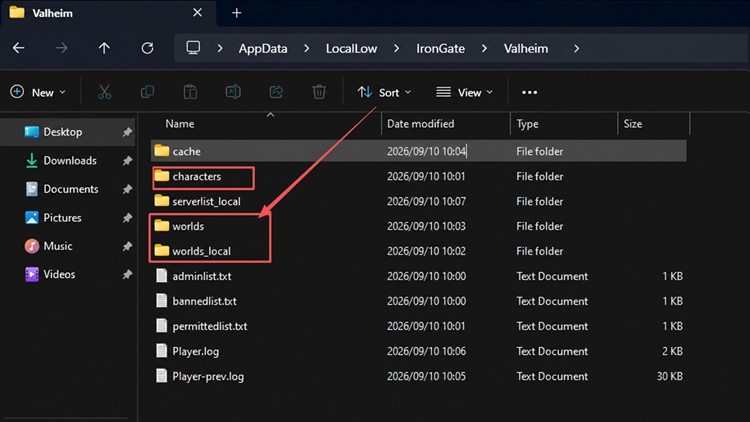Expand the chevron after LocalLow in path
Viewport: 750px width, 422px height.
(397, 48)
